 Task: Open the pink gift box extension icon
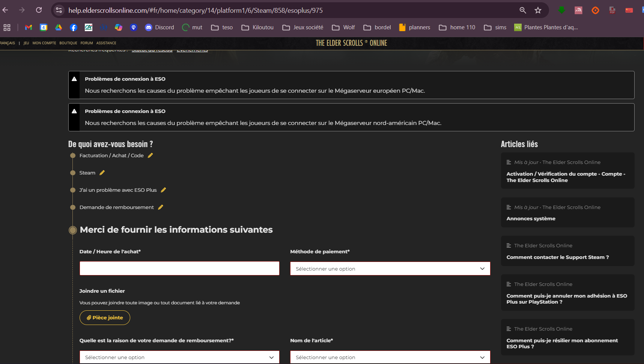[578, 10]
